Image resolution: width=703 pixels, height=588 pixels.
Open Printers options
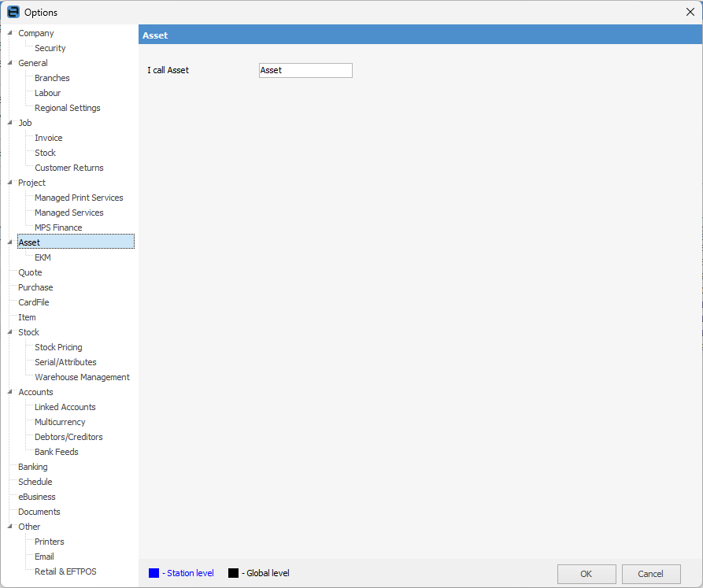coord(50,542)
